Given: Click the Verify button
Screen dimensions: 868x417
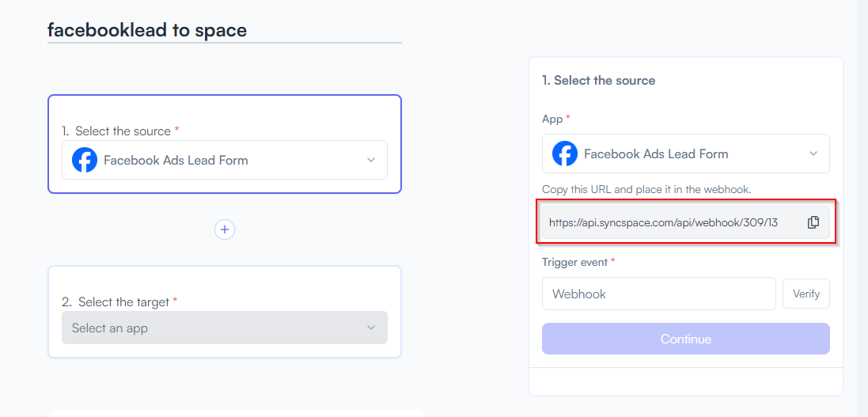Looking at the screenshot, I should click(806, 294).
